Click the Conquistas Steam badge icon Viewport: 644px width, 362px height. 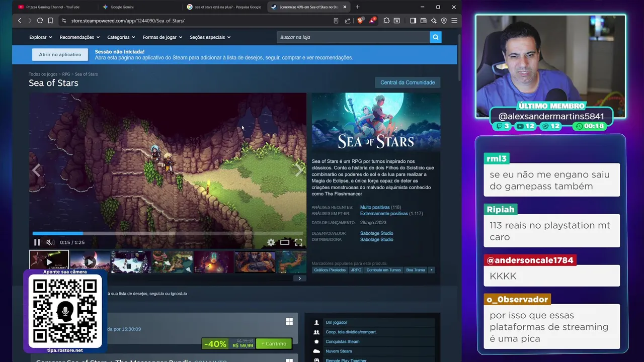(x=316, y=341)
